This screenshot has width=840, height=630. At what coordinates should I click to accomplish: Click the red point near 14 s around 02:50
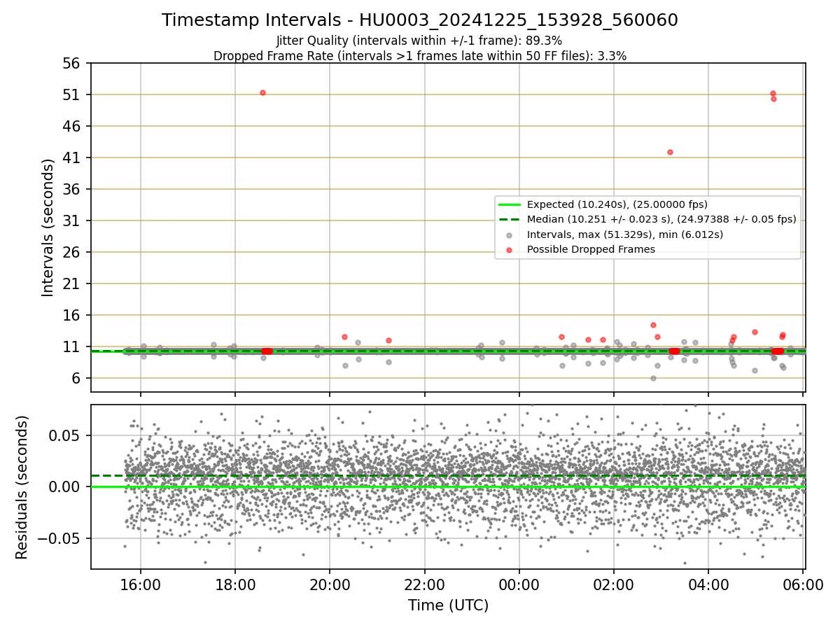tap(653, 325)
